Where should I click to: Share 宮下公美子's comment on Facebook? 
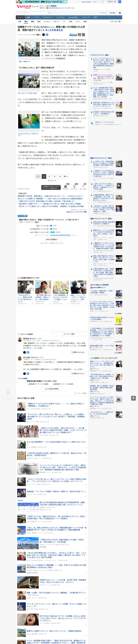pos(28,374)
